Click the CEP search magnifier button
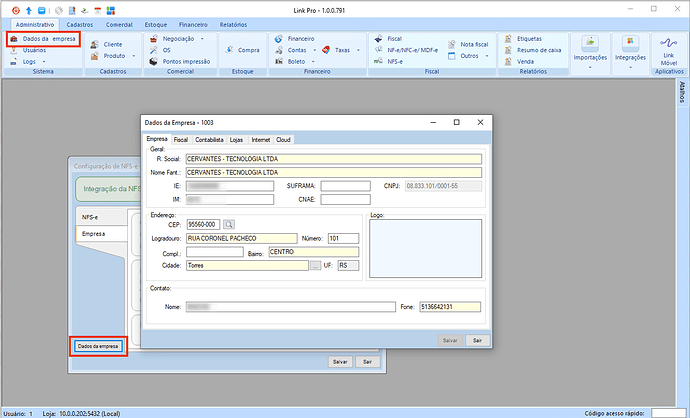This screenshot has width=690, height=418. 228,224
